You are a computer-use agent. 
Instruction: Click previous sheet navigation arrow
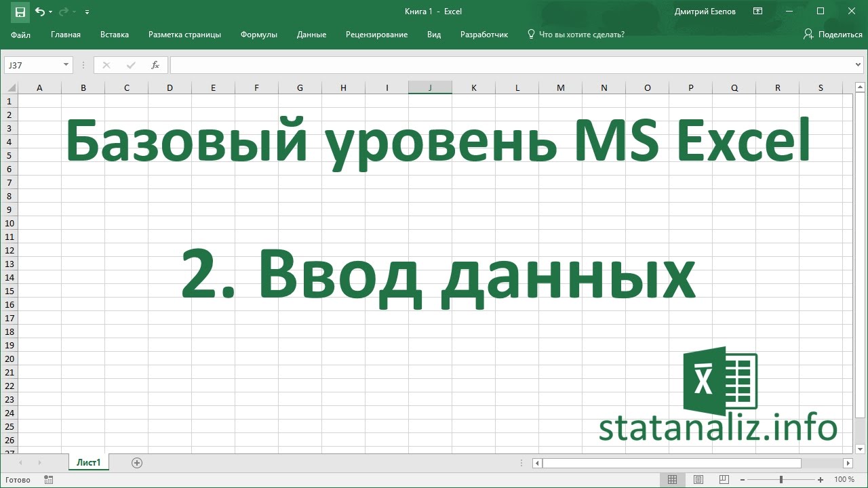(x=21, y=463)
